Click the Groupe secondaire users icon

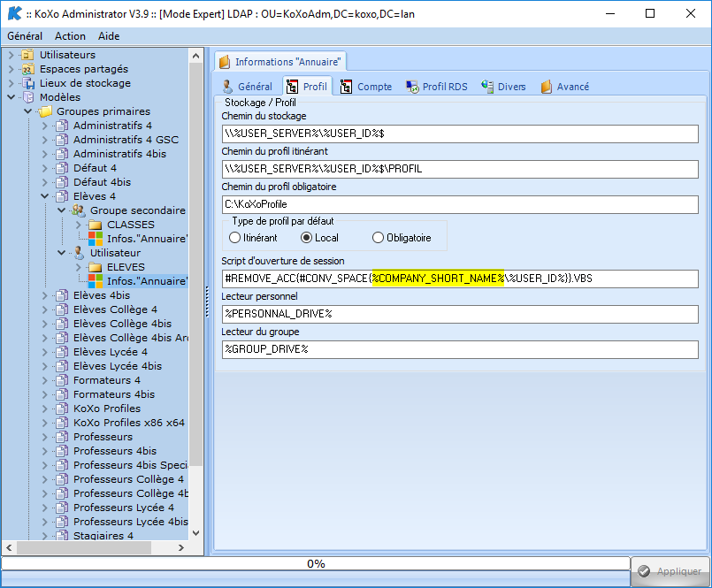78,210
